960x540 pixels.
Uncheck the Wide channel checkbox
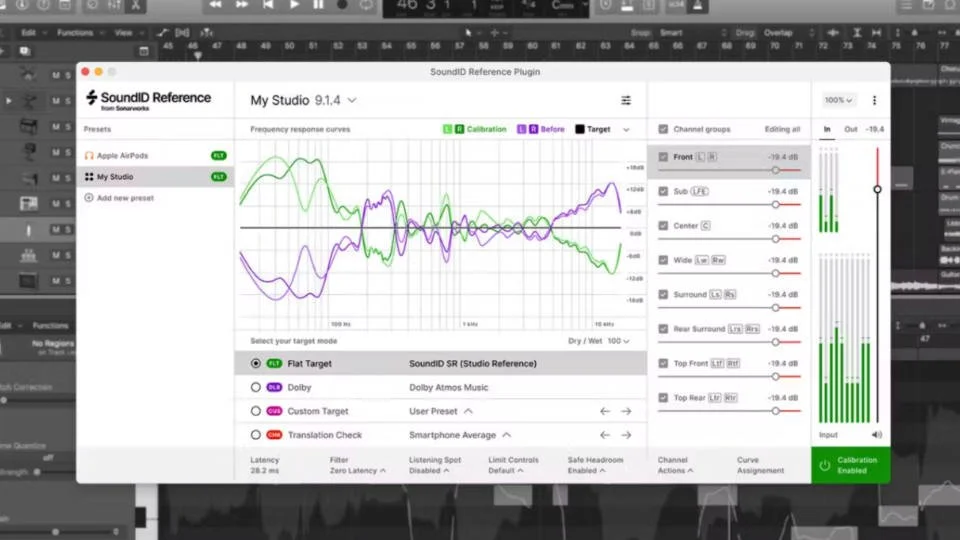(663, 260)
